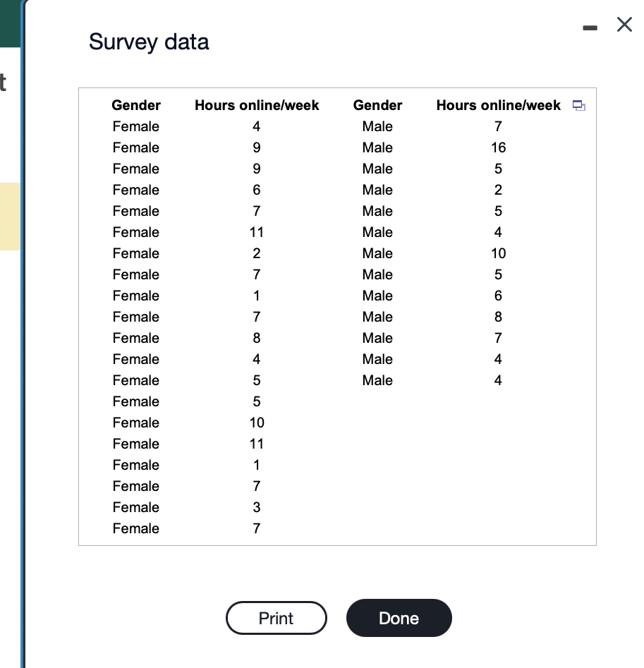The width and height of the screenshot is (644, 668).
Task: Click the Male value of 2 hours
Action: point(498,190)
